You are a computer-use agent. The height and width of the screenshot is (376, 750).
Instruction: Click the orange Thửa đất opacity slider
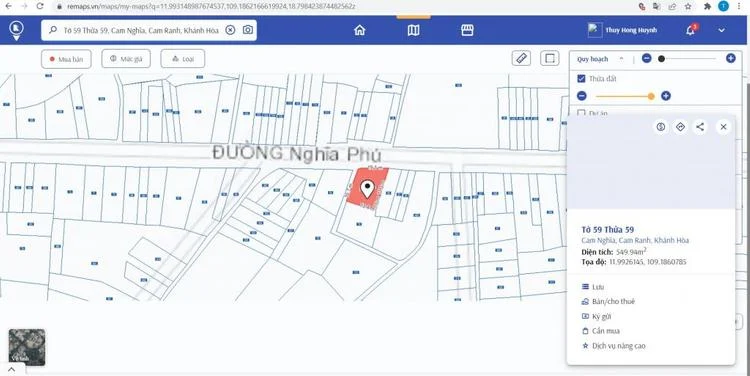coord(624,96)
